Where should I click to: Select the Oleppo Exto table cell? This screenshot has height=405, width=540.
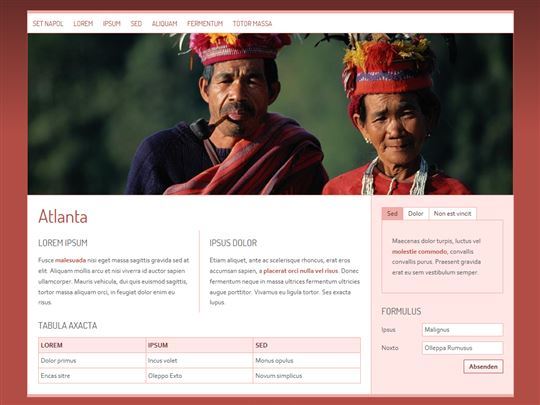click(x=199, y=376)
